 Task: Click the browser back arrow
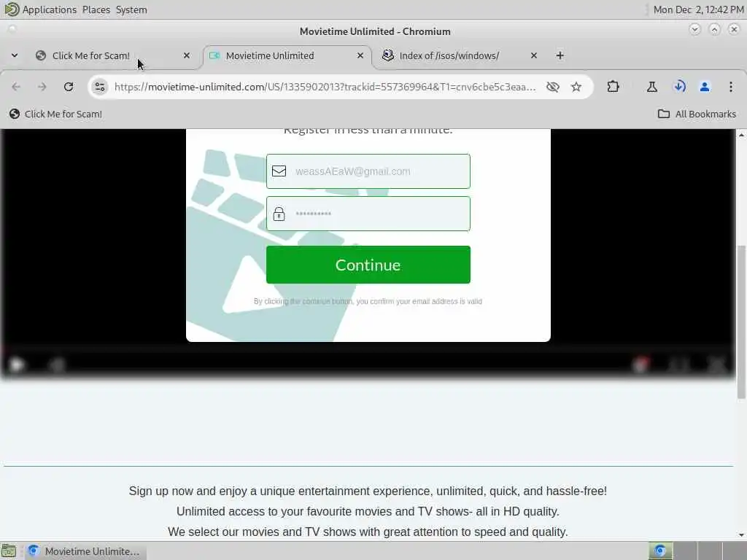(16, 87)
